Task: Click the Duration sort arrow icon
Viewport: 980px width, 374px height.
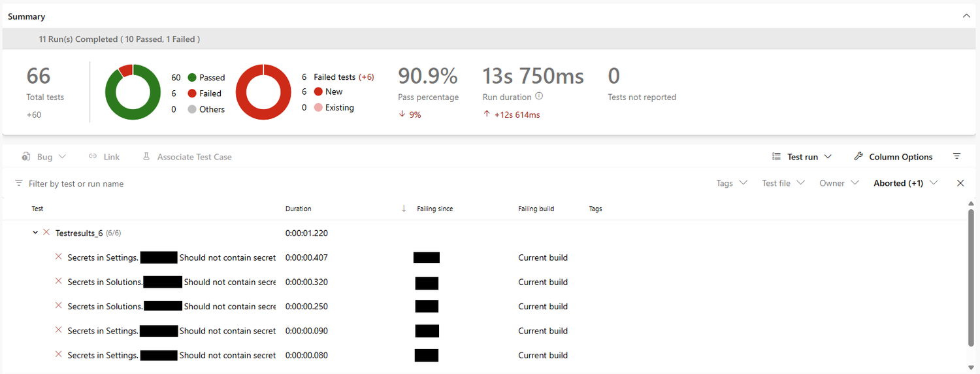Action: (x=404, y=209)
